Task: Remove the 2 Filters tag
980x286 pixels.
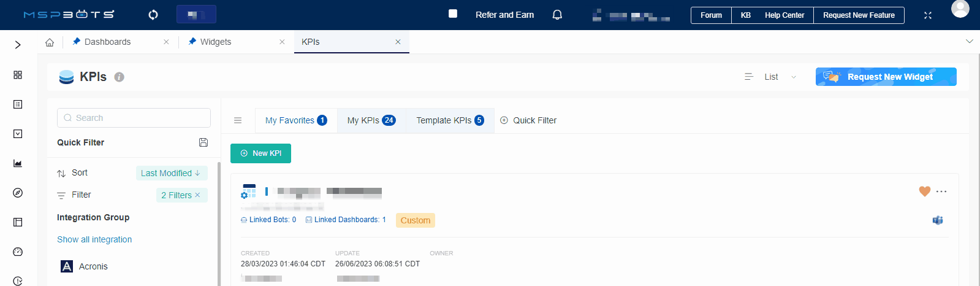Action: pos(197,195)
